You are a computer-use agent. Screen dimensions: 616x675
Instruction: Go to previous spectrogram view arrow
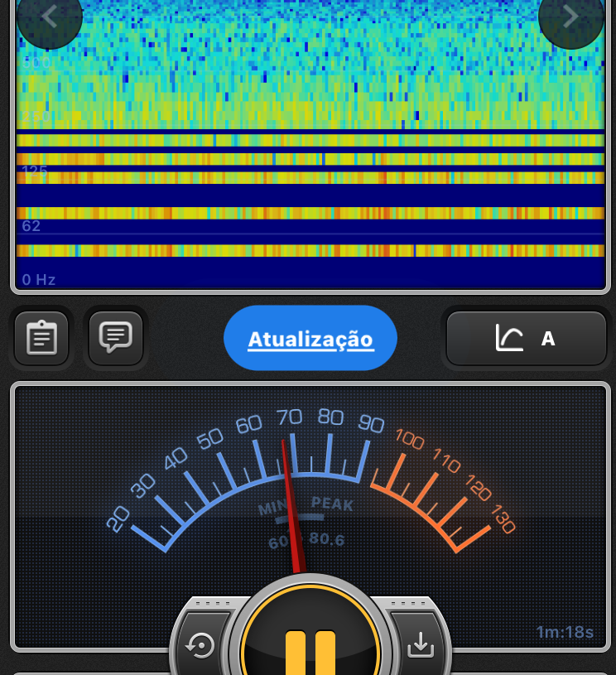pos(49,17)
